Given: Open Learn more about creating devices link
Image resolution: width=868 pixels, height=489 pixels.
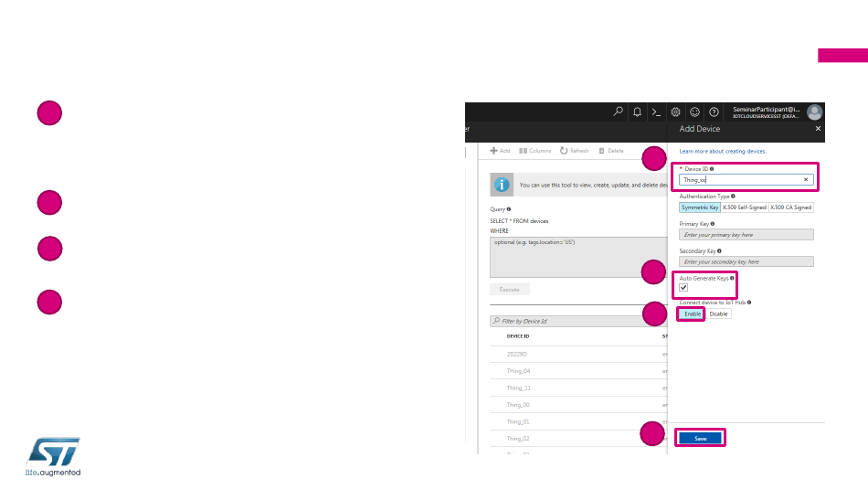Looking at the screenshot, I should pos(723,151).
